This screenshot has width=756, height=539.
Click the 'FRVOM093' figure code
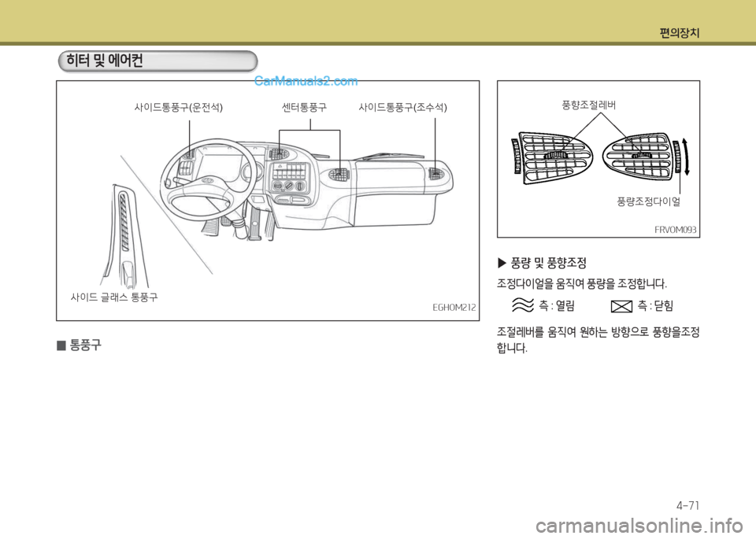click(x=676, y=230)
